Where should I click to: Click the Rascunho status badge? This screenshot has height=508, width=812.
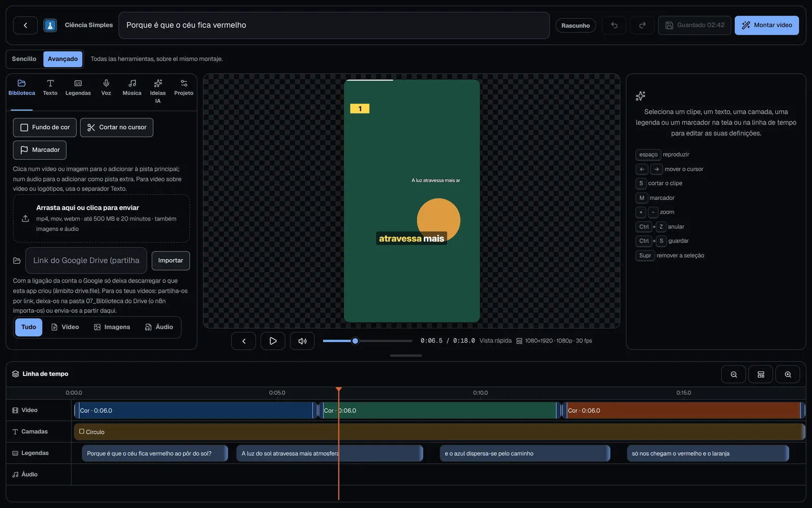click(576, 25)
